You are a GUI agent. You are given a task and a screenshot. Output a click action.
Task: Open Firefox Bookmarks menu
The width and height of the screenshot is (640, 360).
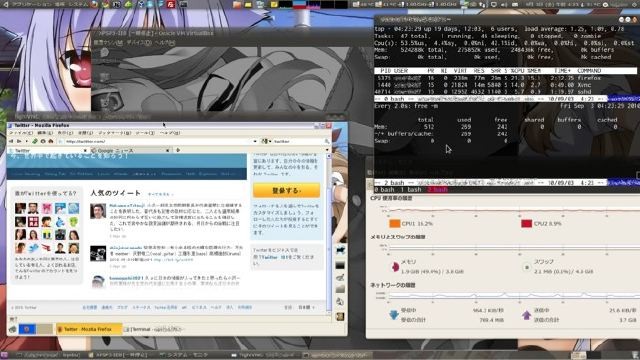tap(114, 133)
